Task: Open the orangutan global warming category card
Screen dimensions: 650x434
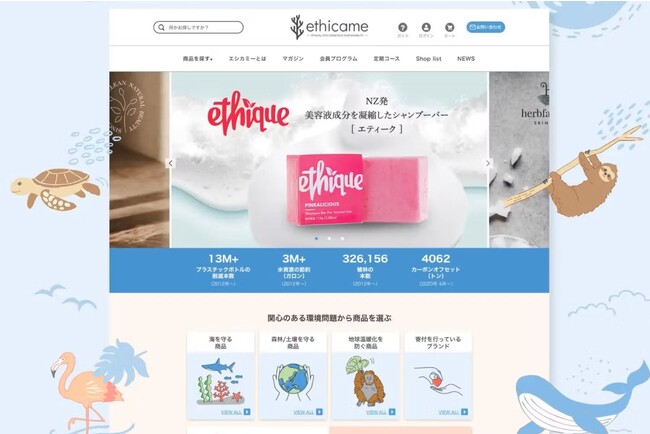Action: point(365,375)
